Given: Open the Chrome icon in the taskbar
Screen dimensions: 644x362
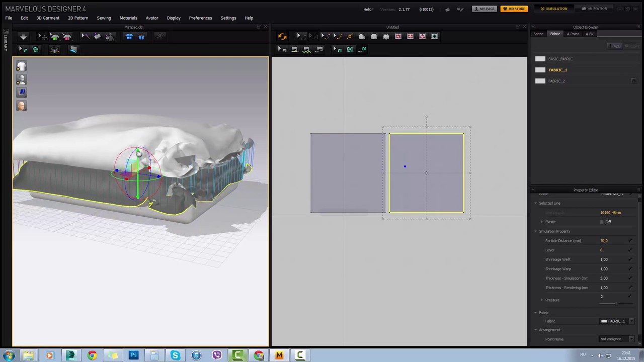Looking at the screenshot, I should click(92, 355).
